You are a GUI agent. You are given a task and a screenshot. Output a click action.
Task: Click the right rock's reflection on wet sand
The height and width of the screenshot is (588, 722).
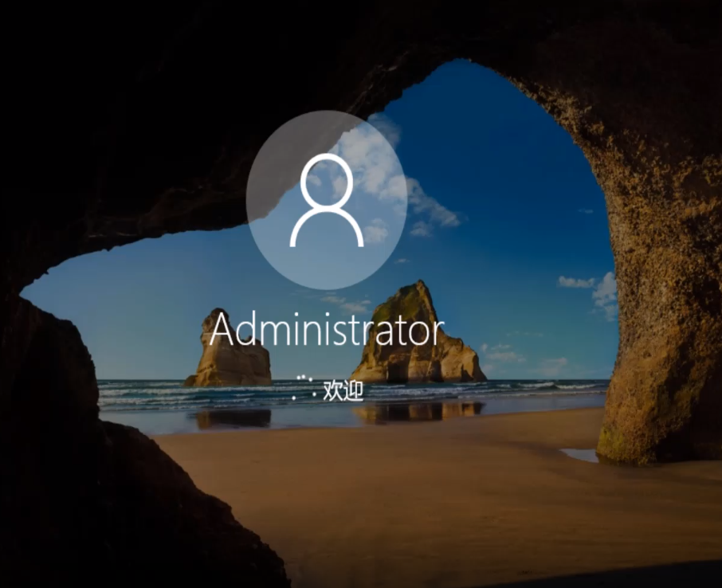coord(418,411)
